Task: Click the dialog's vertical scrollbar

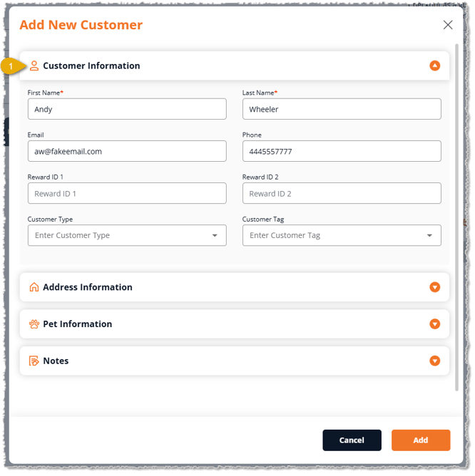Action: point(456,217)
